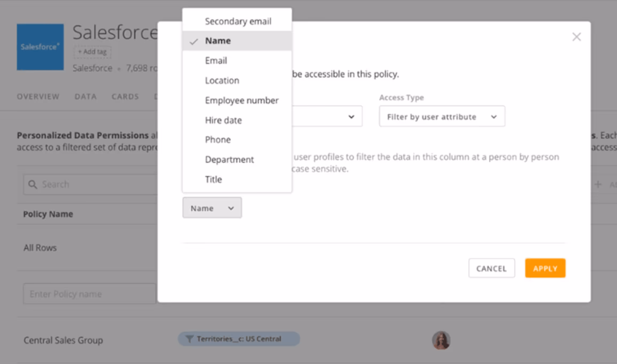This screenshot has height=364, width=617.
Task: Open the column selector dropdown chevron
Action: (x=351, y=117)
